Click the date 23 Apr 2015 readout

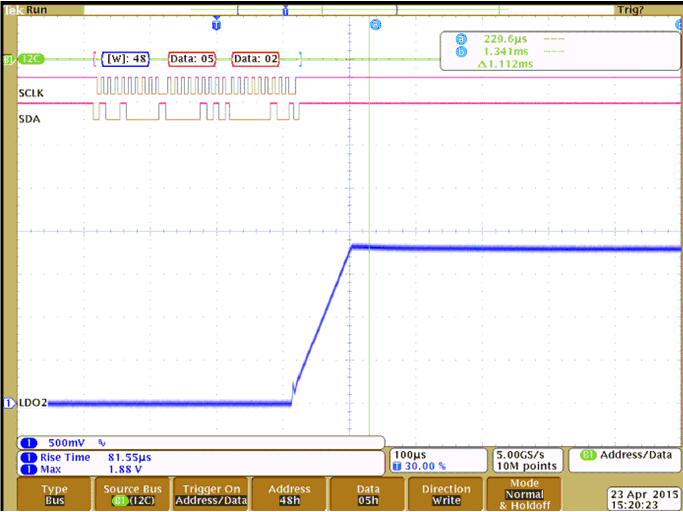point(642,495)
